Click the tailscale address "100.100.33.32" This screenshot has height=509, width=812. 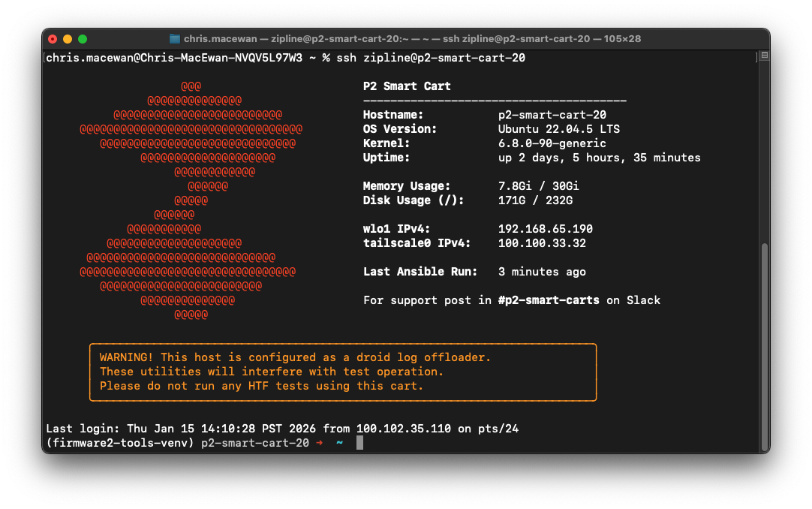[x=542, y=242]
